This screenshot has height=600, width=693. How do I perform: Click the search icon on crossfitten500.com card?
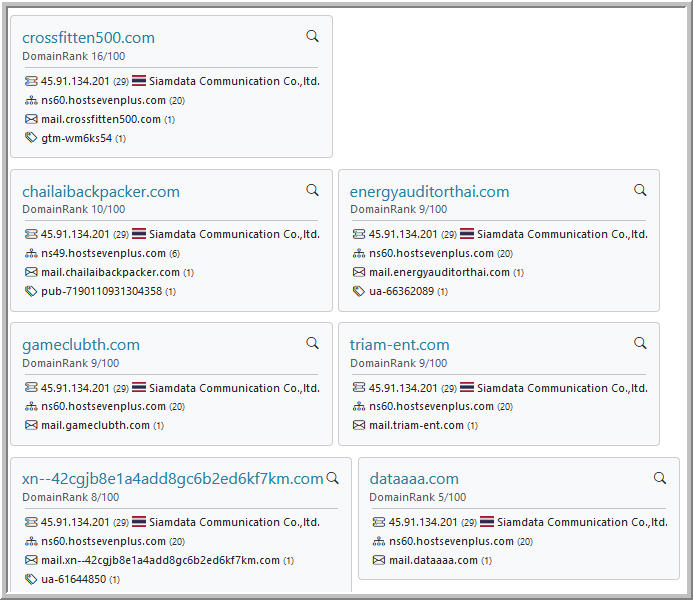pyautogui.click(x=312, y=36)
